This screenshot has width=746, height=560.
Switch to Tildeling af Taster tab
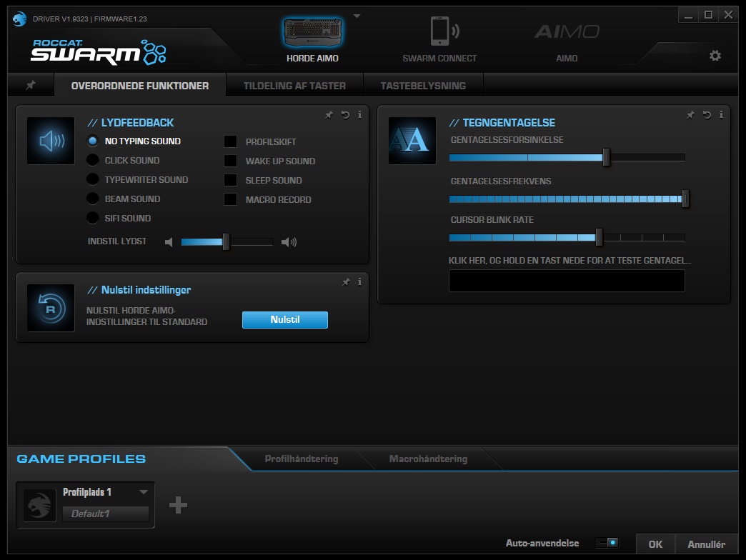click(x=294, y=86)
